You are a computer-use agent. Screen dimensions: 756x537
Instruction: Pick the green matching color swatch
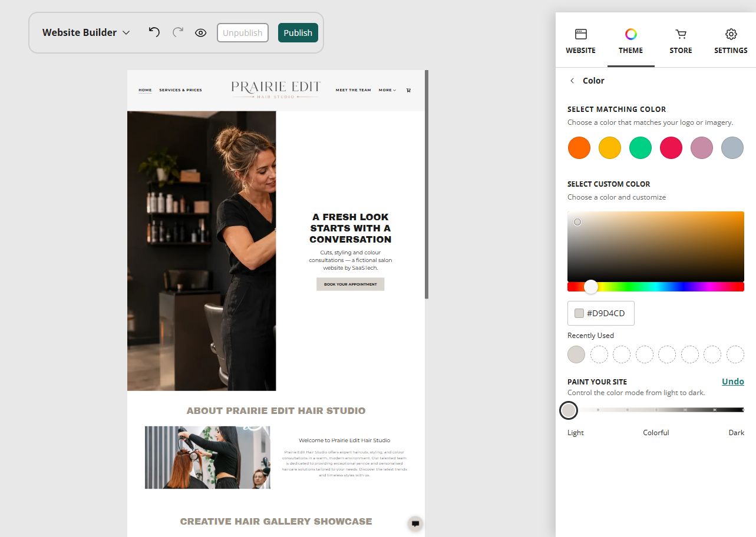[641, 148]
